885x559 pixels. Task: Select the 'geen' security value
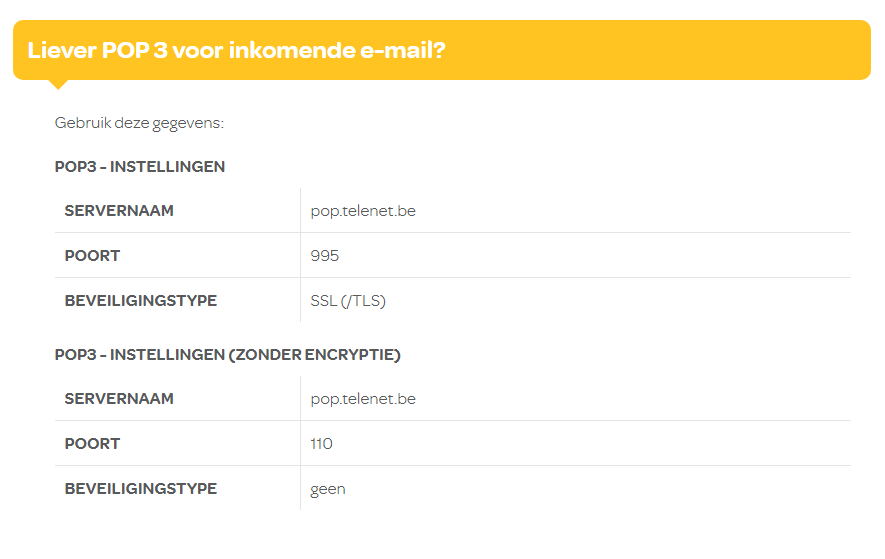point(328,489)
